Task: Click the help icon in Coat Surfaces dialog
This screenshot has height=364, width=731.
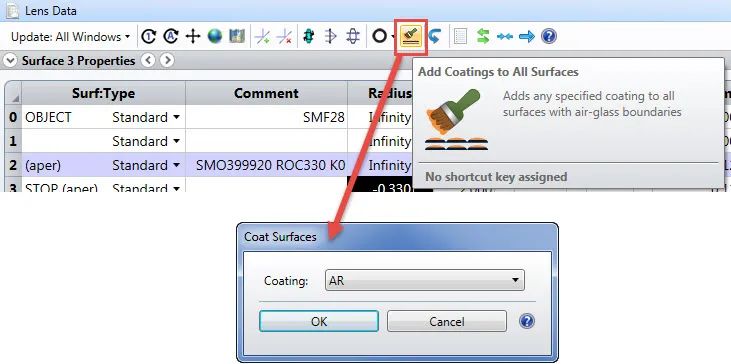Action: 527,321
